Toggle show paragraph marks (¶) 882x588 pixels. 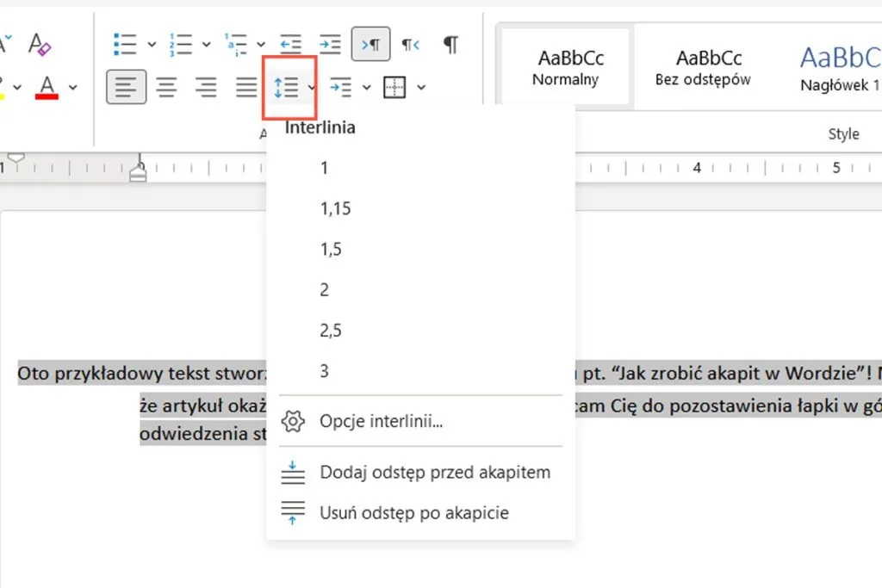[450, 44]
